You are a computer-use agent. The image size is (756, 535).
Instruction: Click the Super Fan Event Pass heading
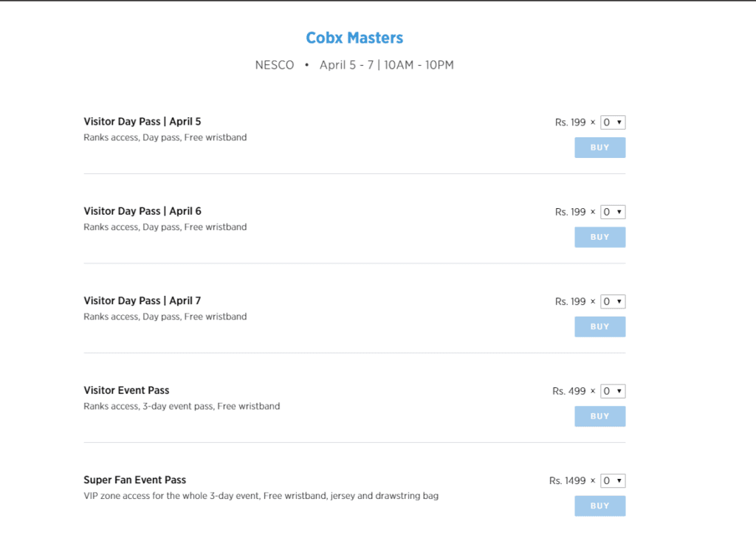pyautogui.click(x=134, y=480)
